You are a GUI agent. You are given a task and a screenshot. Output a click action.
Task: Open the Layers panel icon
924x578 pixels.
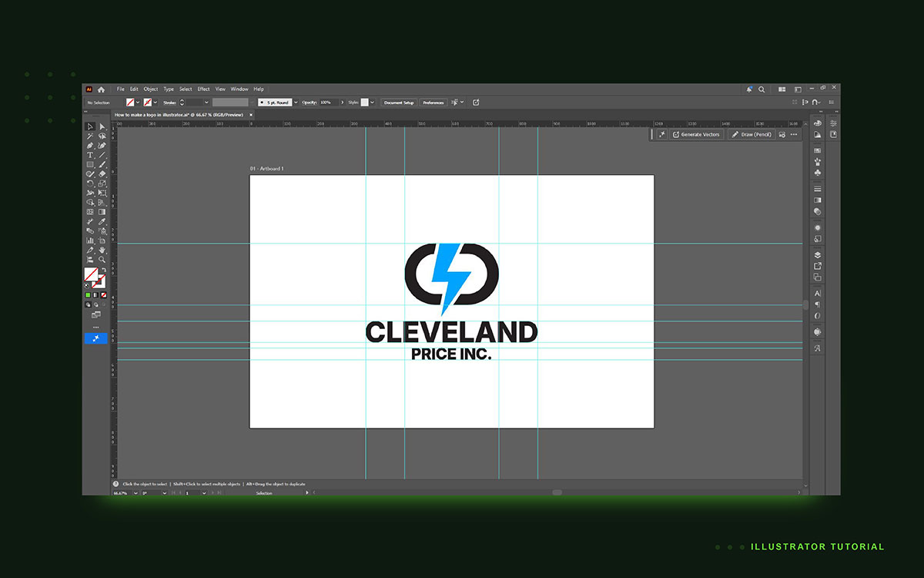tap(817, 255)
